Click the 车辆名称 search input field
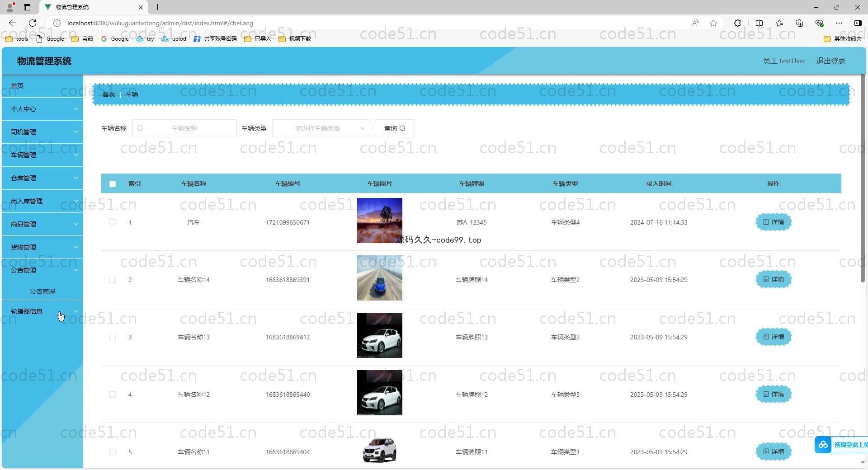 tap(184, 128)
